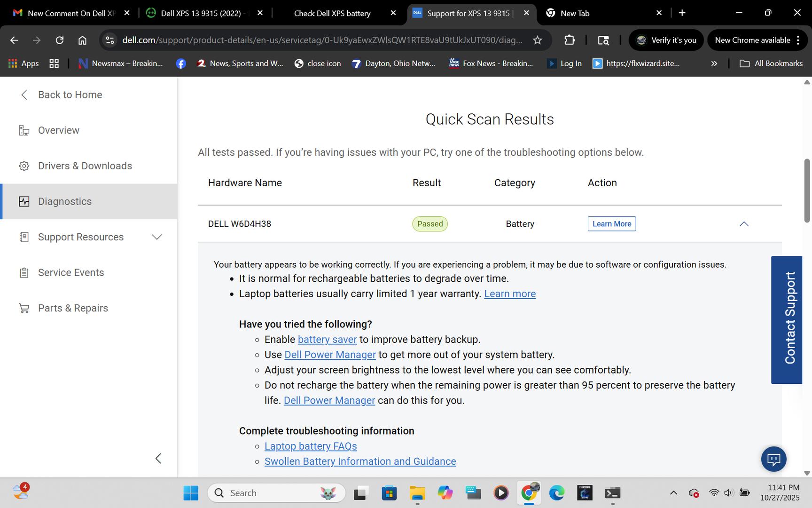Close the Check Dell XPS battery tab
This screenshot has width=812, height=508.
pos(393,13)
